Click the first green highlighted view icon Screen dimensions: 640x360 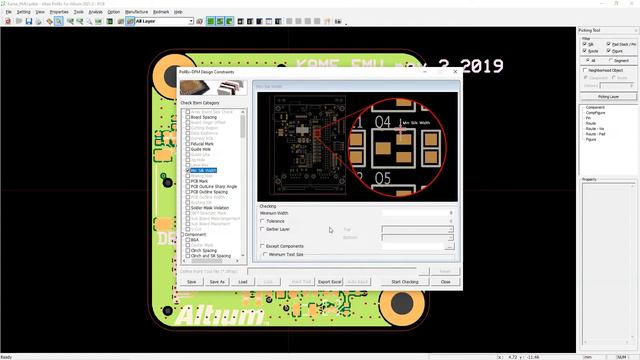(x=211, y=21)
